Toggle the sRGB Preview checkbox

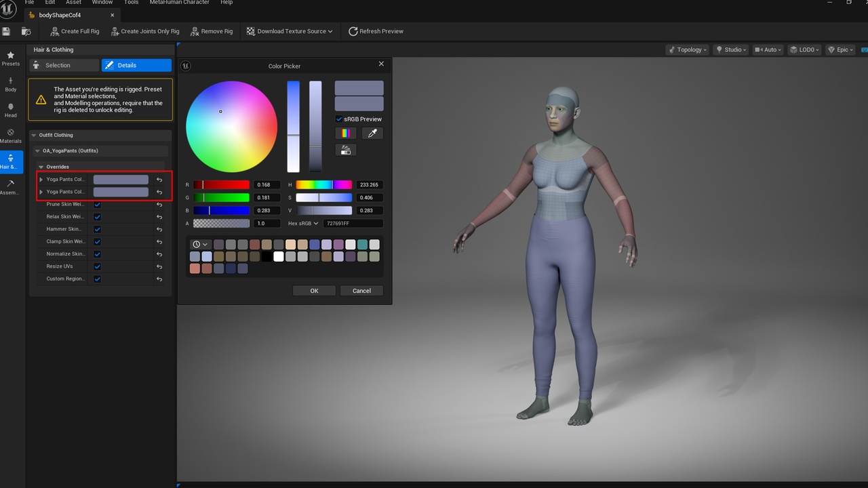click(x=339, y=119)
